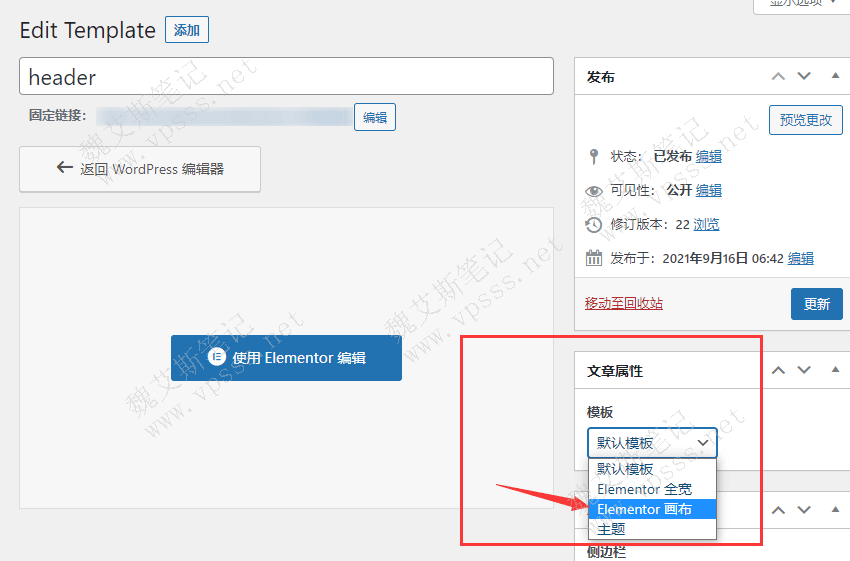
Task: Open the 模板 dropdown showing 默认模板
Action: click(652, 443)
